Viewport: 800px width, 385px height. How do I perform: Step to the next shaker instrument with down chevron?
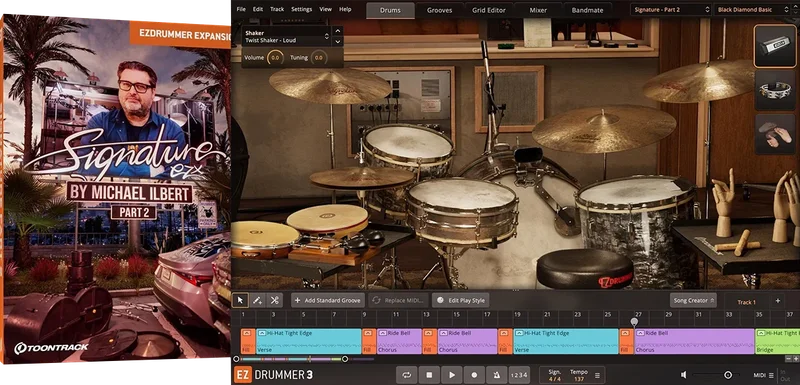click(x=337, y=41)
